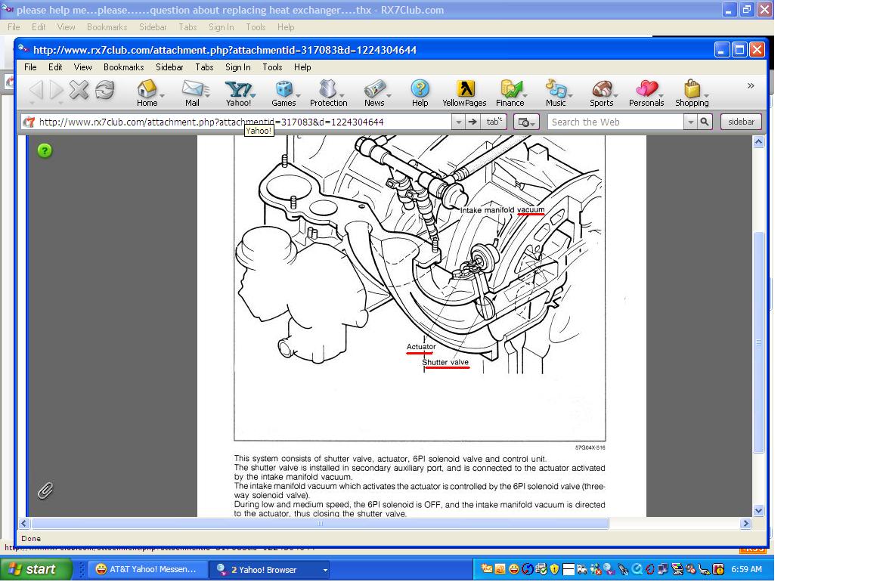Click the Shopping bag icon
Image resolution: width=883 pixels, height=588 pixels.
pos(692,93)
